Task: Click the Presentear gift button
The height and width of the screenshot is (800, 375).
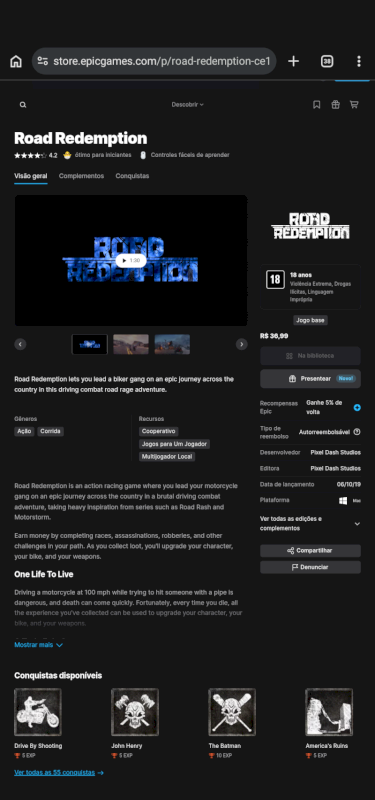Action: click(x=310, y=379)
